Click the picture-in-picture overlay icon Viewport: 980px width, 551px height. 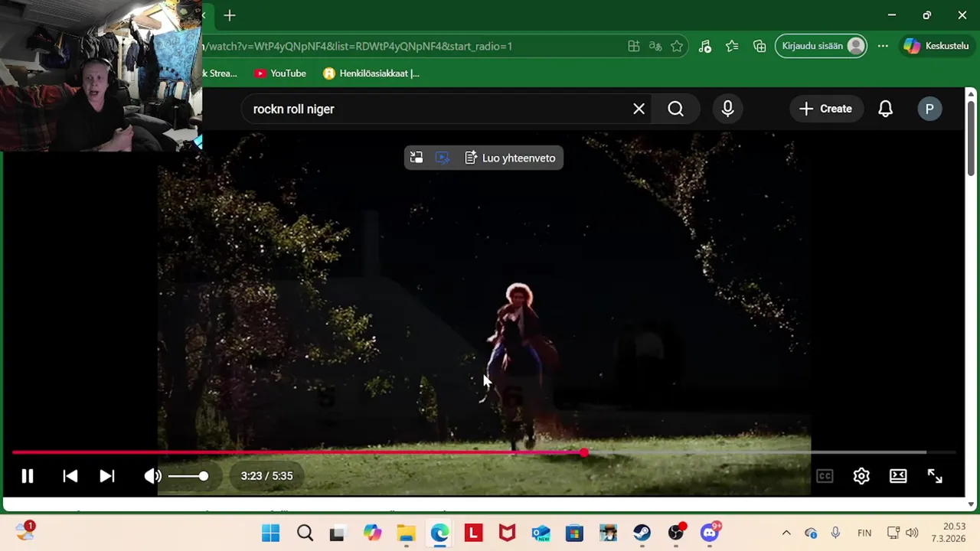click(x=416, y=158)
